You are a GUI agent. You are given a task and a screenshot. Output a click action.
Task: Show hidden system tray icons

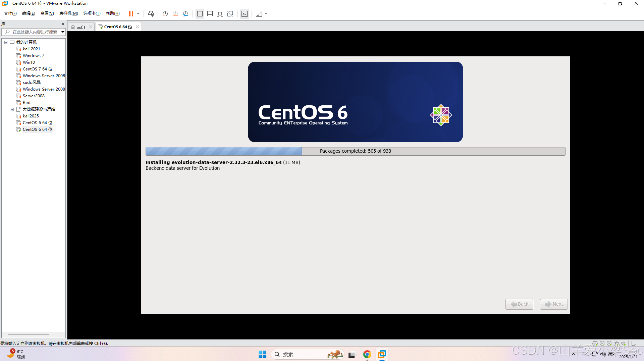pyautogui.click(x=574, y=354)
